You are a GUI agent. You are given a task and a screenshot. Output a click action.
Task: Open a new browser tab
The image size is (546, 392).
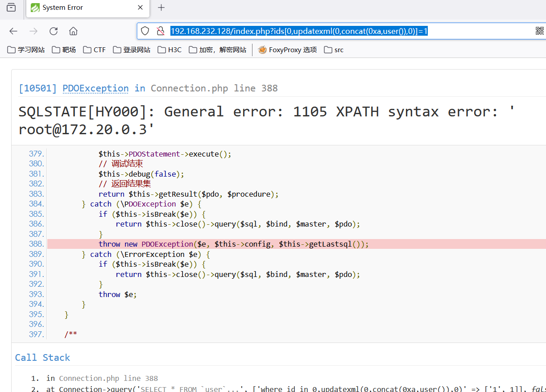(161, 8)
